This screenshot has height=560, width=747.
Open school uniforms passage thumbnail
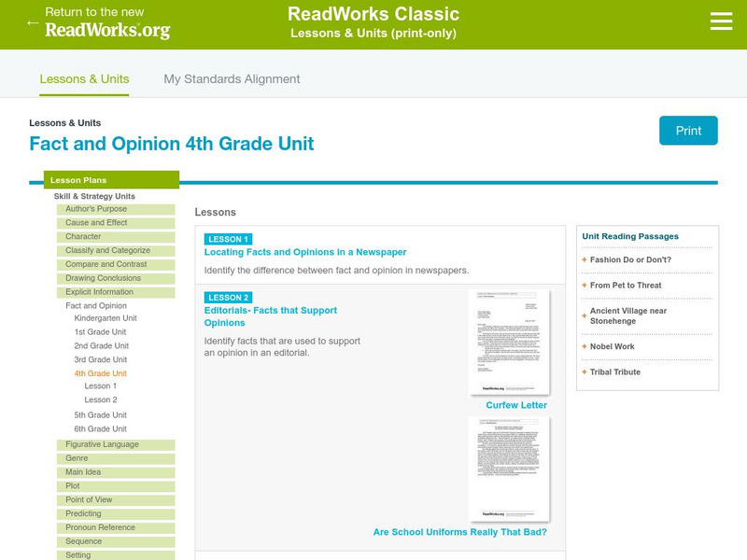509,469
